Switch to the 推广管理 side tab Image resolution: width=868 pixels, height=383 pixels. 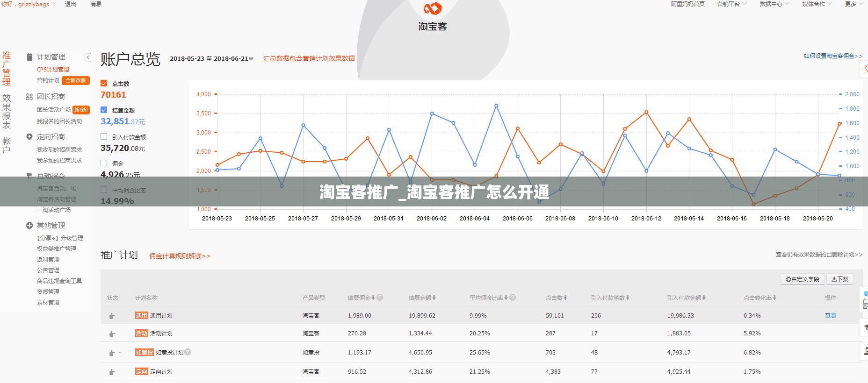point(7,69)
